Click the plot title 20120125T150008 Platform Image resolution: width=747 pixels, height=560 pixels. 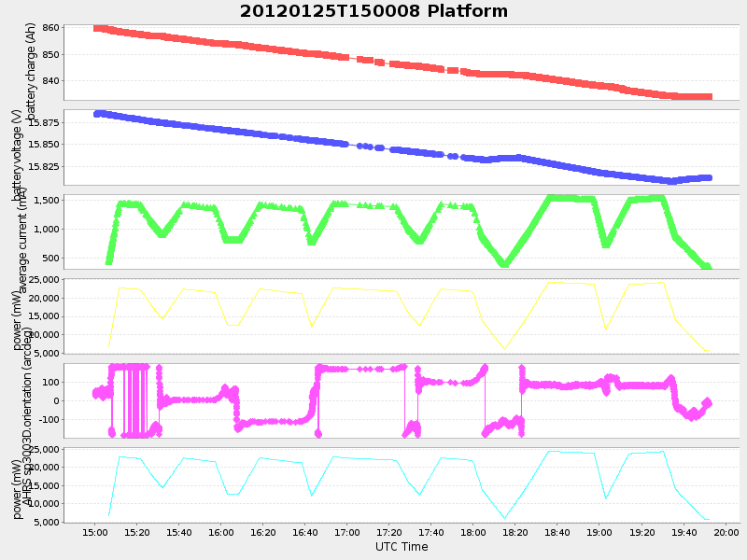tap(373, 11)
